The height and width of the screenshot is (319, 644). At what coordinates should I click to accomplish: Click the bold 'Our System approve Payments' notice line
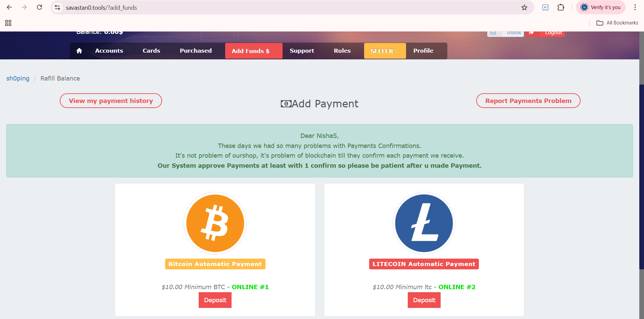pos(319,166)
